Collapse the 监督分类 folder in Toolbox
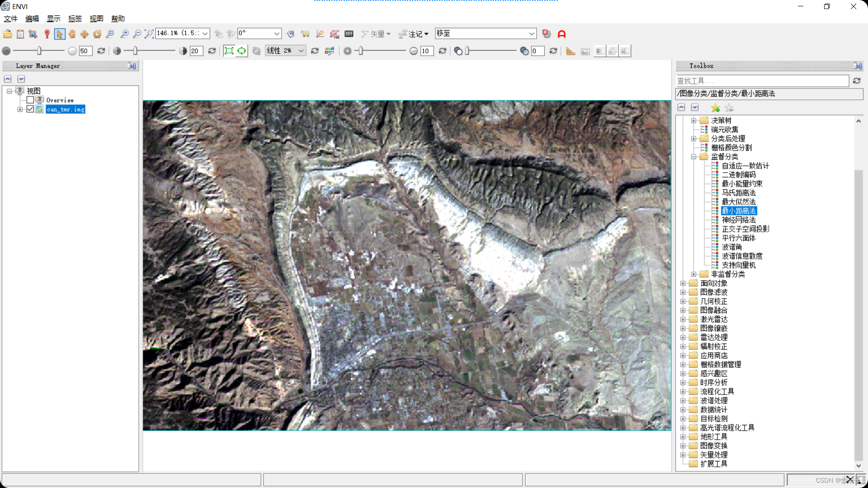The width and height of the screenshot is (868, 488). [x=693, y=157]
